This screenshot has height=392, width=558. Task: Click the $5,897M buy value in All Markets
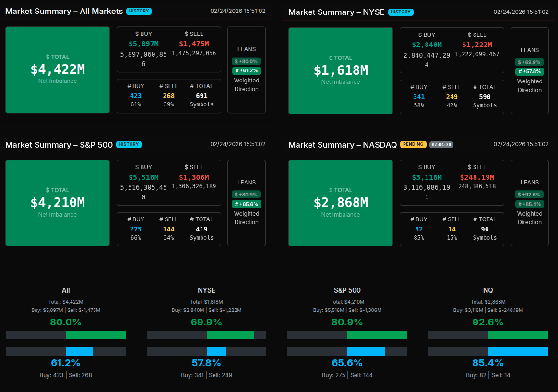pyautogui.click(x=143, y=44)
